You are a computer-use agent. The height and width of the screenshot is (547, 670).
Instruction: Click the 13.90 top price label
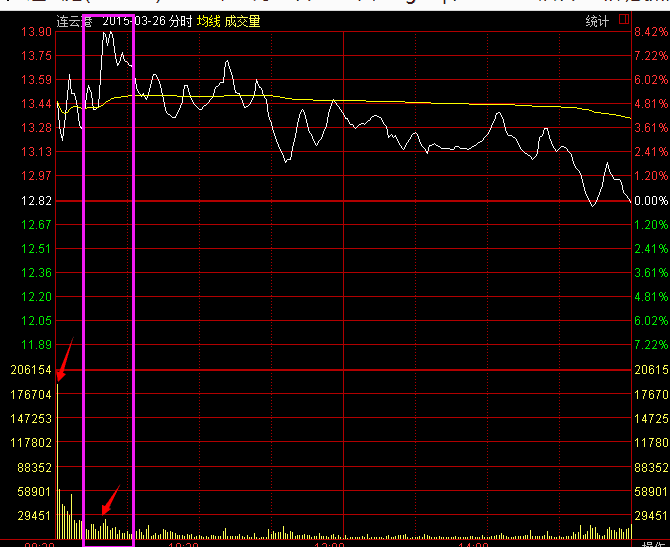[x=38, y=32]
